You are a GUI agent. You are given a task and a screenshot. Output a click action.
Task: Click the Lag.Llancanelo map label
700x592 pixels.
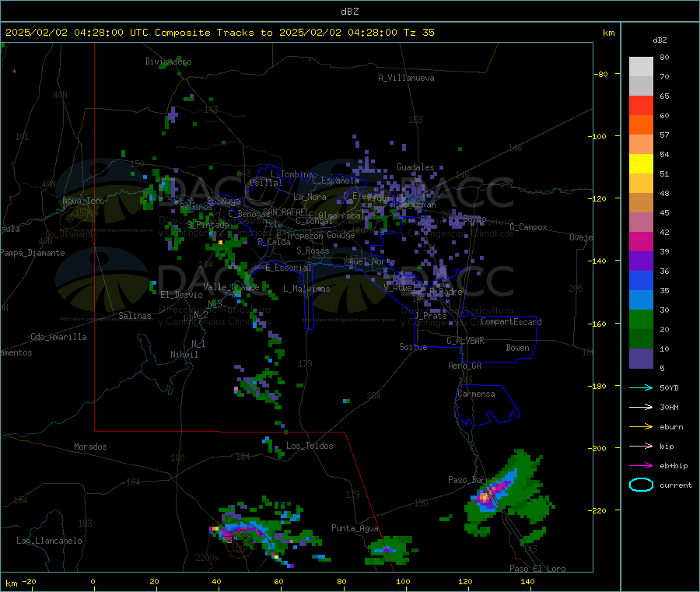[49, 541]
